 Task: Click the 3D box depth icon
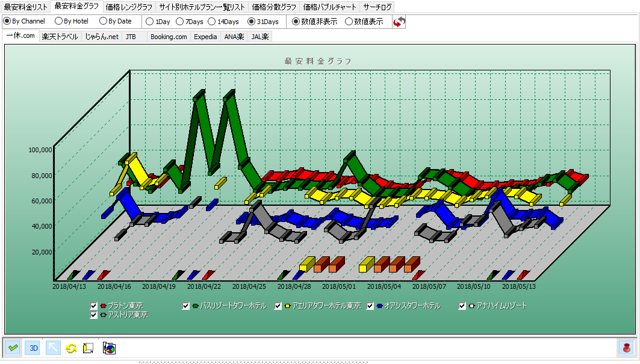click(x=88, y=348)
